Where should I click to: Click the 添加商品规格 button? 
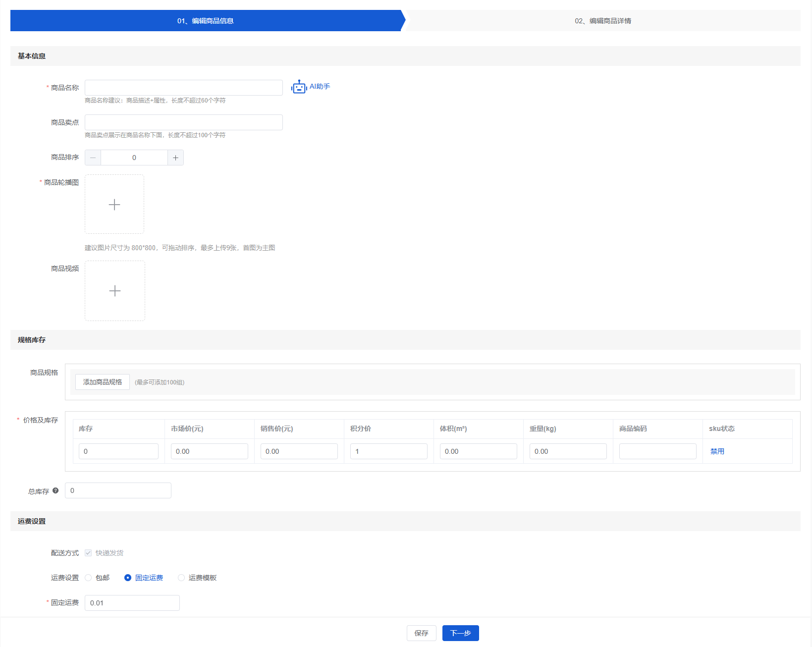pyautogui.click(x=103, y=382)
